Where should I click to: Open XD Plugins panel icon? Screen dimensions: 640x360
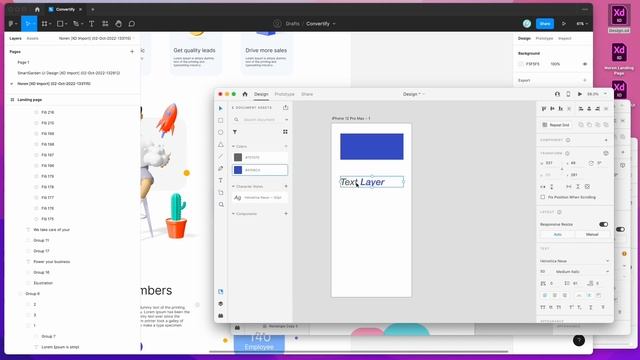click(221, 316)
